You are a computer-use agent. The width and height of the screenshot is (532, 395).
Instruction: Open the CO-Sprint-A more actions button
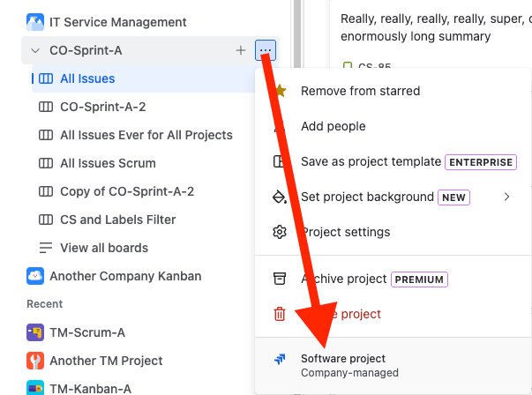(265, 50)
